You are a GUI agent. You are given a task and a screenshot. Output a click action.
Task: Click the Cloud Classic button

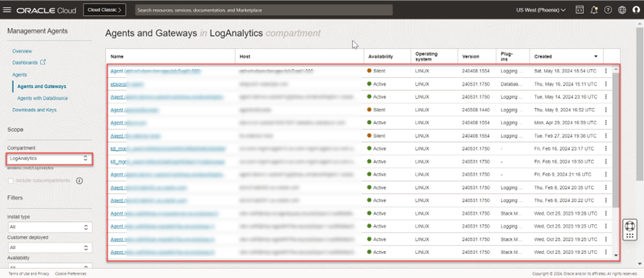pyautogui.click(x=104, y=10)
